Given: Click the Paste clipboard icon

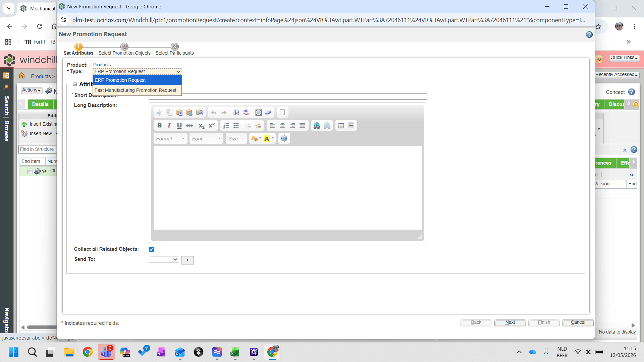Looking at the screenshot, I should pos(179,113).
